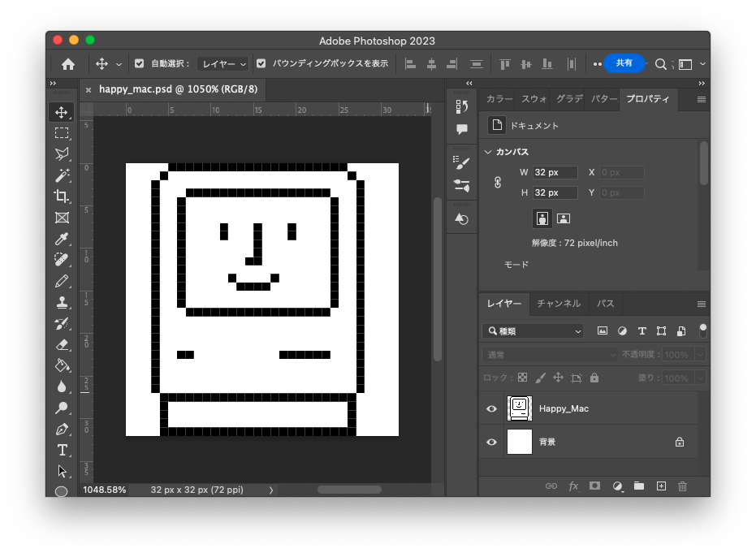Open the 通常 blend mode dropdown
Image resolution: width=756 pixels, height=557 pixels.
550,355
